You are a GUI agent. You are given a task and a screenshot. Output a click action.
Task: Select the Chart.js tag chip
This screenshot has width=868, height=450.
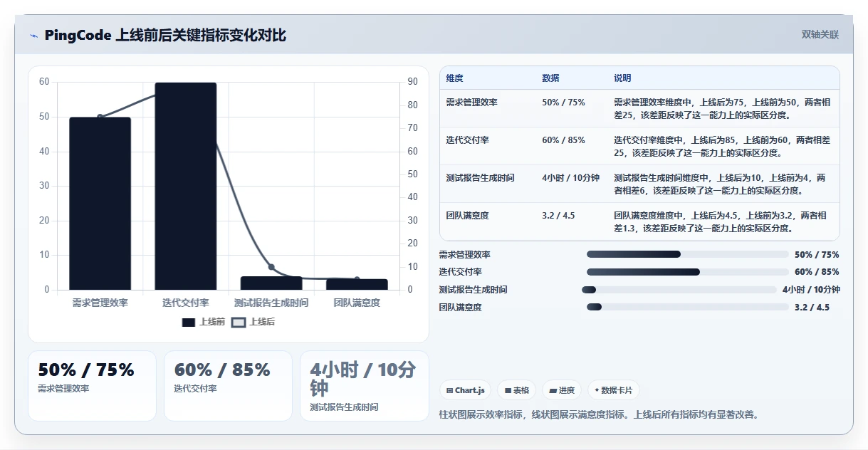pos(465,390)
